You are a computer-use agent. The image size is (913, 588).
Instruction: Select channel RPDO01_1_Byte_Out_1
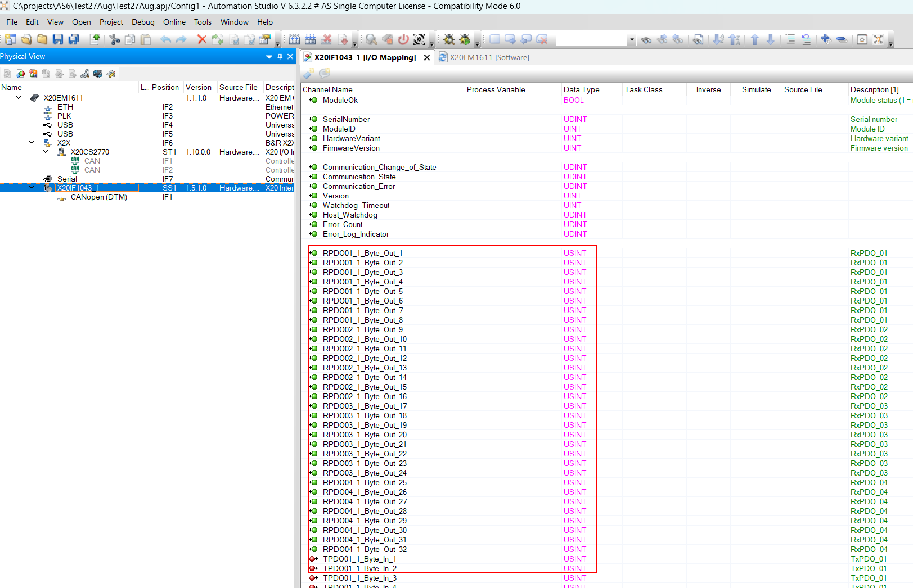(x=363, y=253)
